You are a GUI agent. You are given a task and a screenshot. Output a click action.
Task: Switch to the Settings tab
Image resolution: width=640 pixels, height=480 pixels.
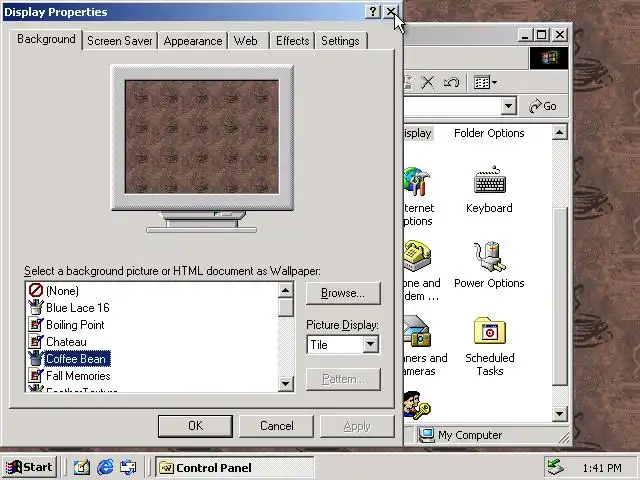(341, 41)
